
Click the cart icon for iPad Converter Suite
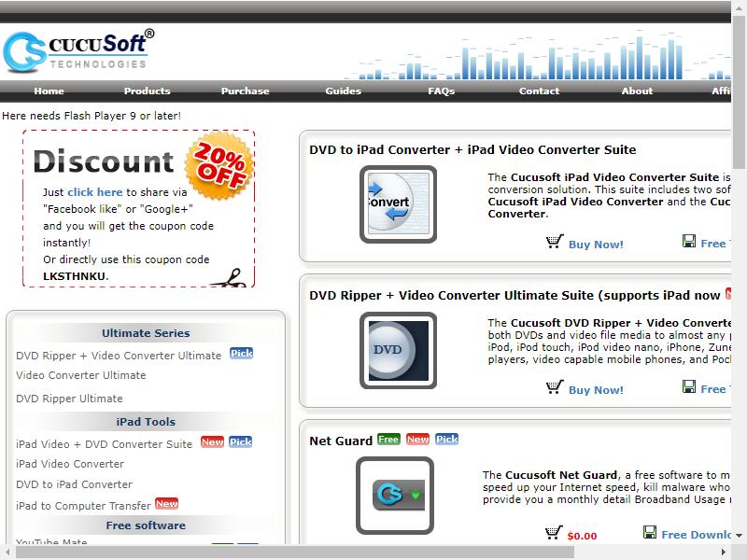tap(555, 242)
